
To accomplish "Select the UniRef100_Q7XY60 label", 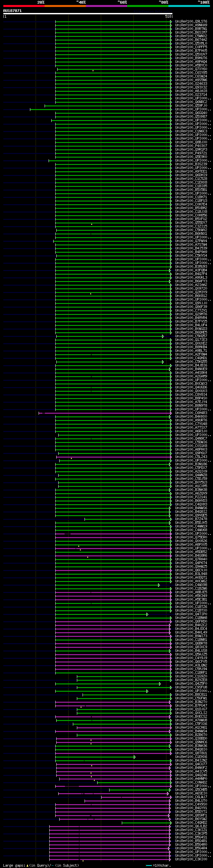I will pos(191,69).
